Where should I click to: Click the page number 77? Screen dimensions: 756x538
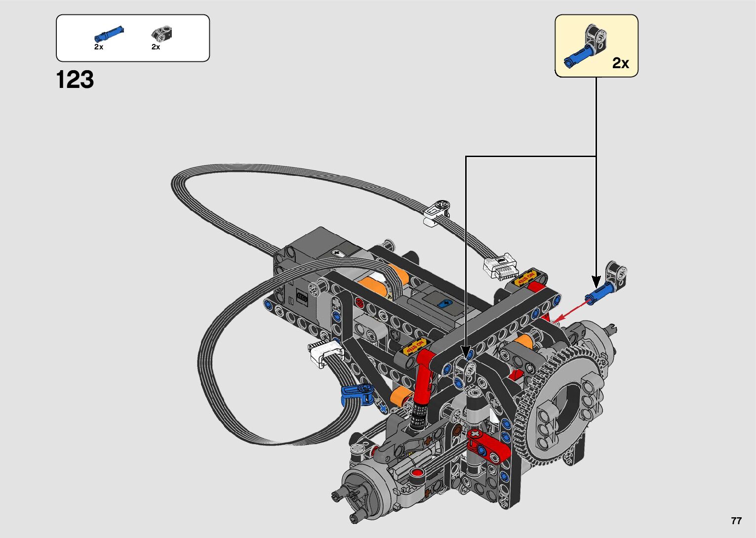(736, 521)
